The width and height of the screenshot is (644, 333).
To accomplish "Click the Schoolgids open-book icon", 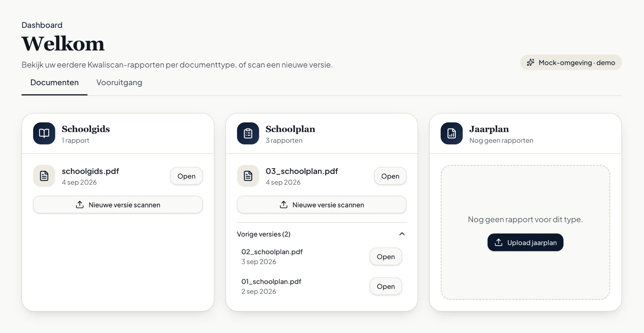I will coord(44,133).
